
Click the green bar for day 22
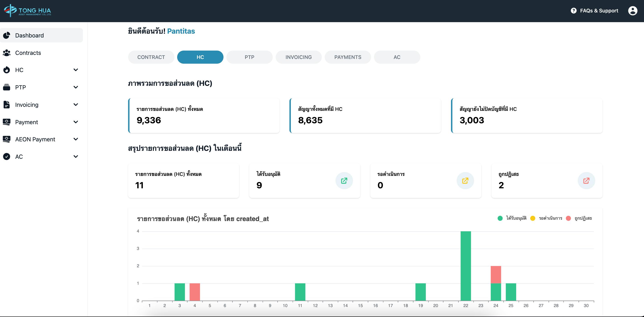[x=466, y=266]
